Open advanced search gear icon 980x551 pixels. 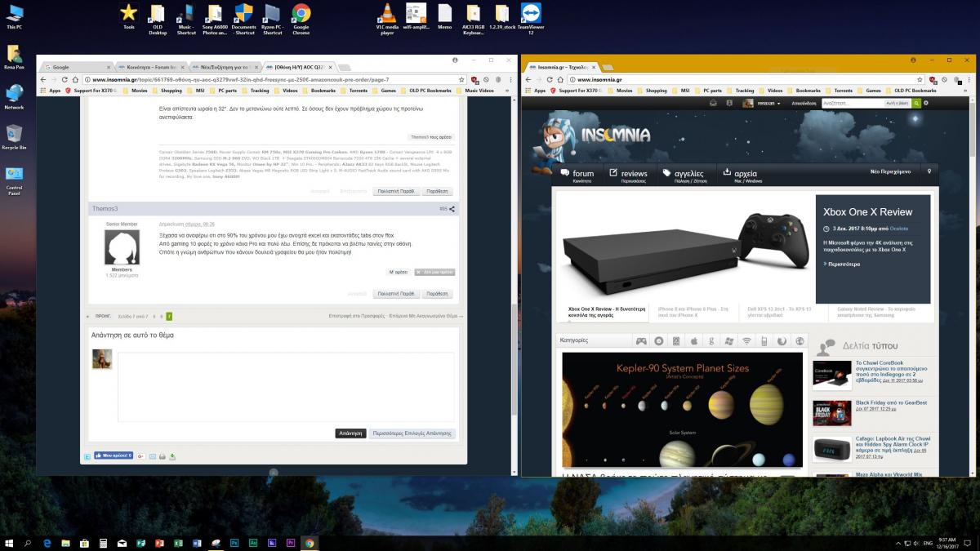(926, 104)
